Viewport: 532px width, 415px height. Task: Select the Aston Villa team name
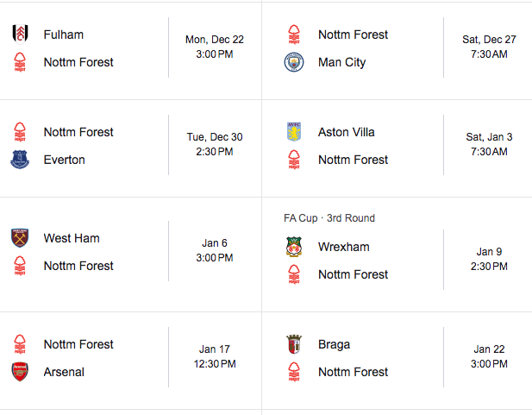click(347, 132)
